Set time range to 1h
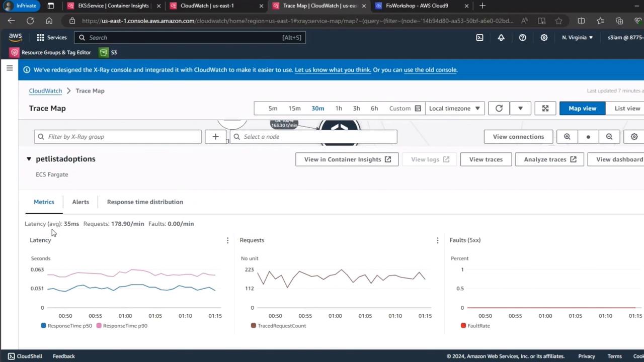 pyautogui.click(x=339, y=109)
